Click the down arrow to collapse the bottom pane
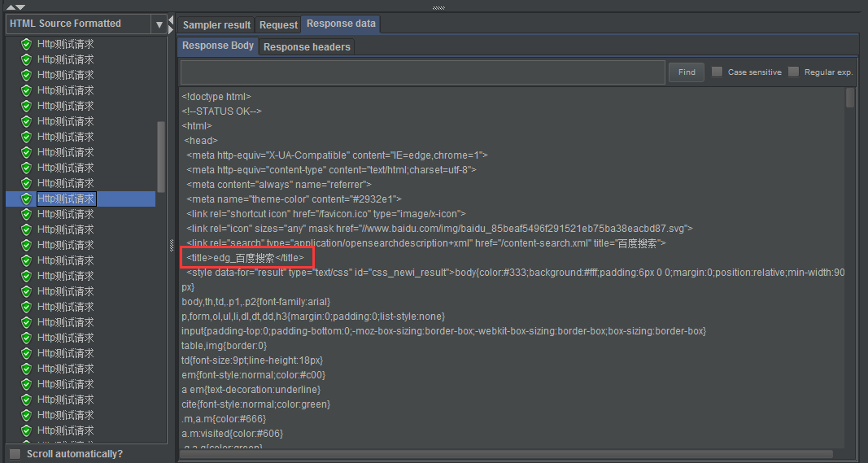This screenshot has width=868, height=463. point(20,7)
